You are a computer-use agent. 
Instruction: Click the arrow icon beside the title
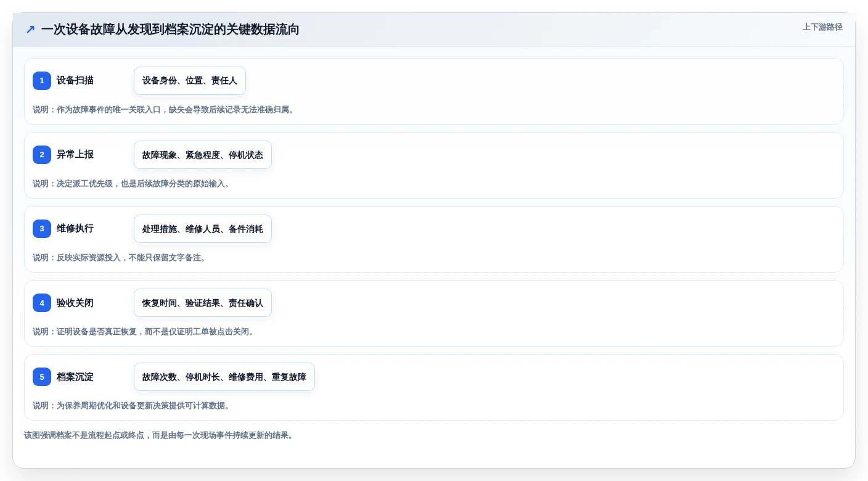[x=30, y=29]
